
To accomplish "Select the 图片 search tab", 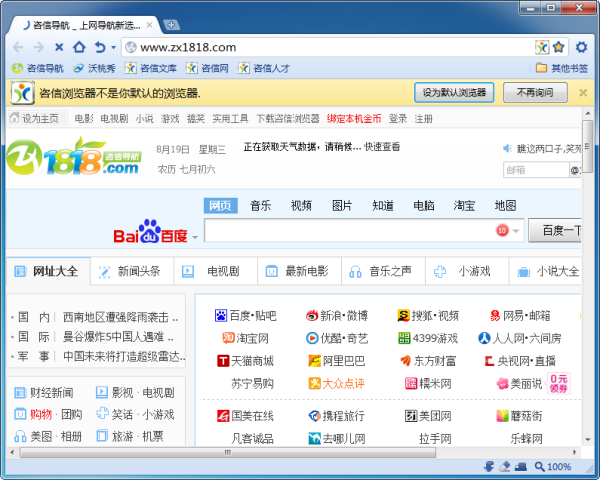I will (x=342, y=206).
